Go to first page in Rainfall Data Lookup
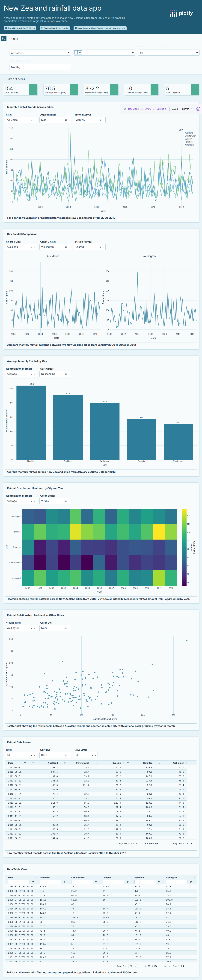The image size is (202, 980). (x=166, y=844)
